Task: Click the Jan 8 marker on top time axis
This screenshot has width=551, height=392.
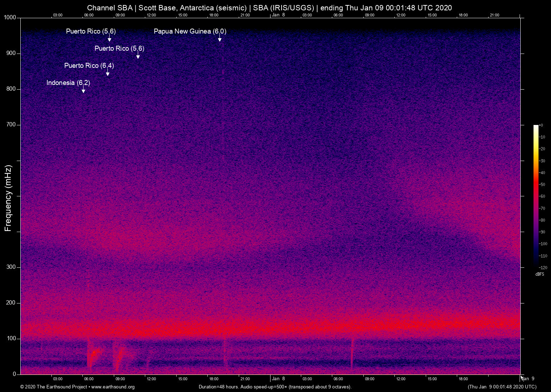Action: 278,15
